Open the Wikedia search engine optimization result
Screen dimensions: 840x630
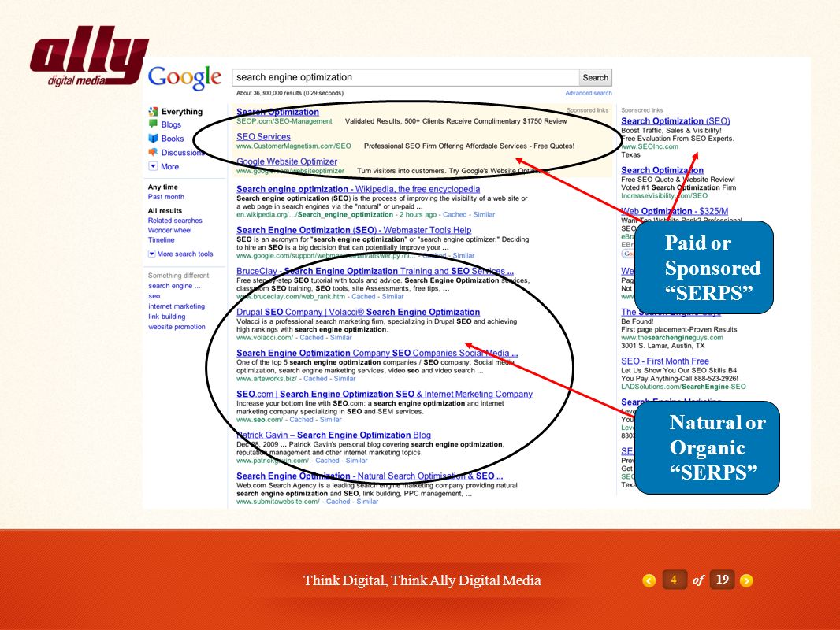(358, 189)
